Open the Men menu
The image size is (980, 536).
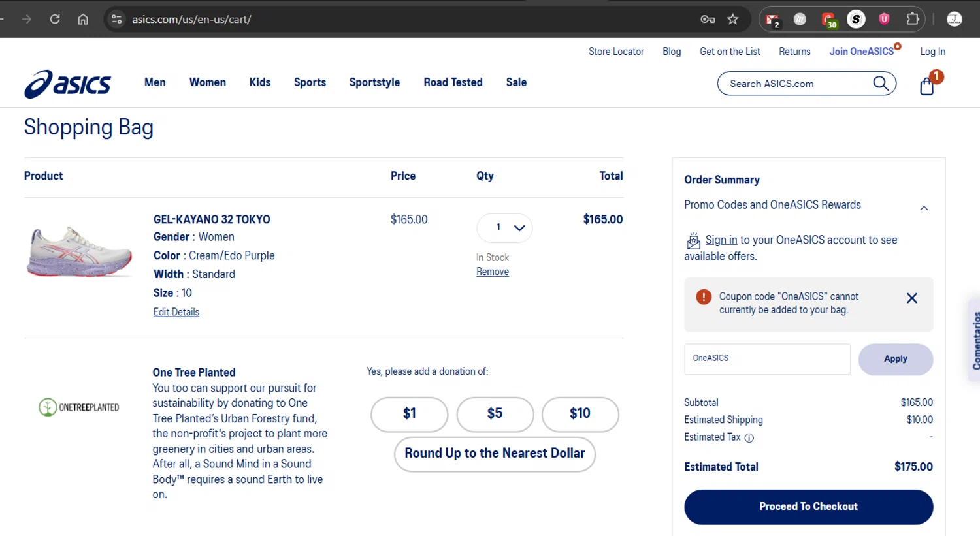155,82
